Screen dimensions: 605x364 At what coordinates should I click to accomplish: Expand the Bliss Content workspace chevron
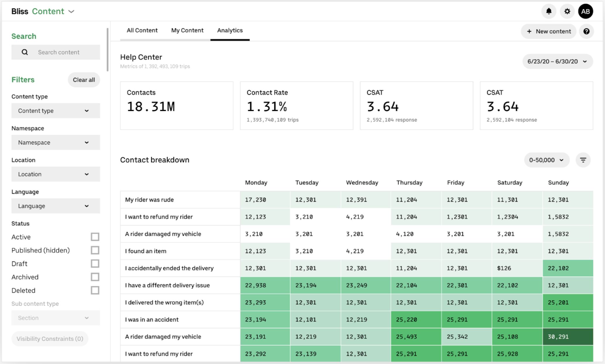tap(71, 12)
